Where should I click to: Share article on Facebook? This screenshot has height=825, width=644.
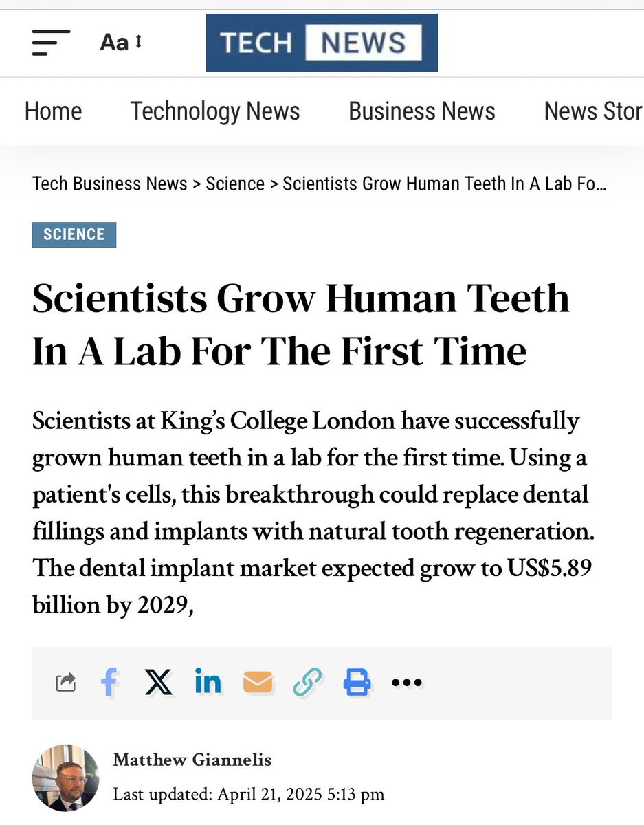click(109, 683)
